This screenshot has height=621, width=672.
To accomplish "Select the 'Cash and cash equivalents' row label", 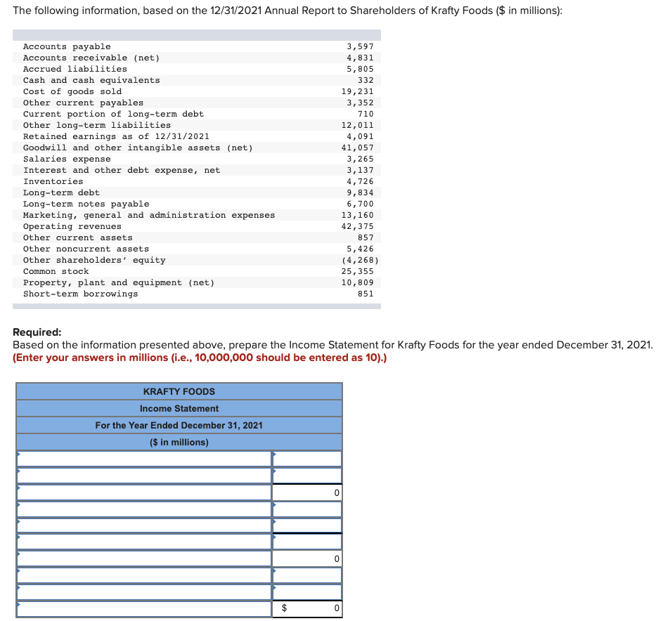I will coord(91,80).
